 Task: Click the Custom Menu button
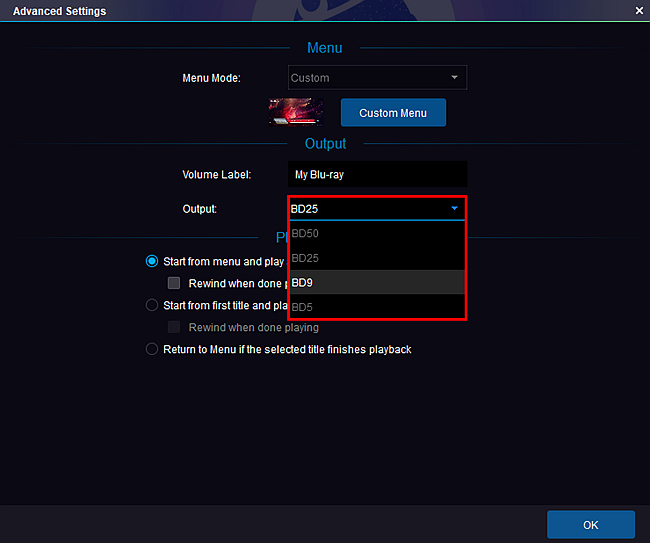coord(393,113)
